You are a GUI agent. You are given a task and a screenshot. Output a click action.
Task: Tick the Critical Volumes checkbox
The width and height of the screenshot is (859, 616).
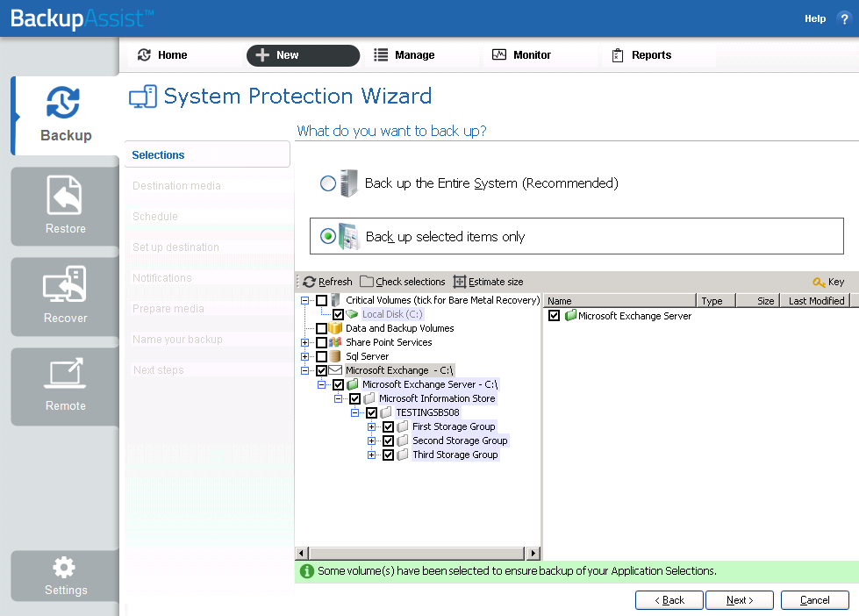tap(322, 300)
